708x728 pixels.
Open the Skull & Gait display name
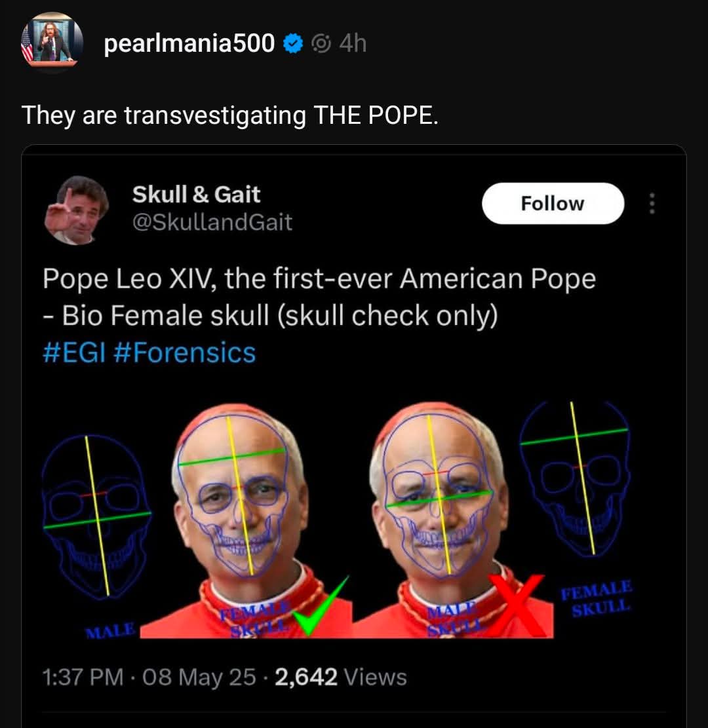(x=196, y=194)
